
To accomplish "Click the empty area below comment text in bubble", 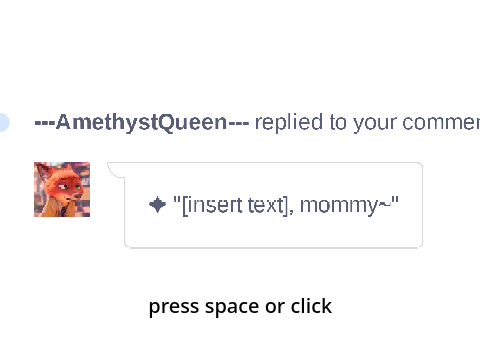I will pyautogui.click(x=273, y=232).
